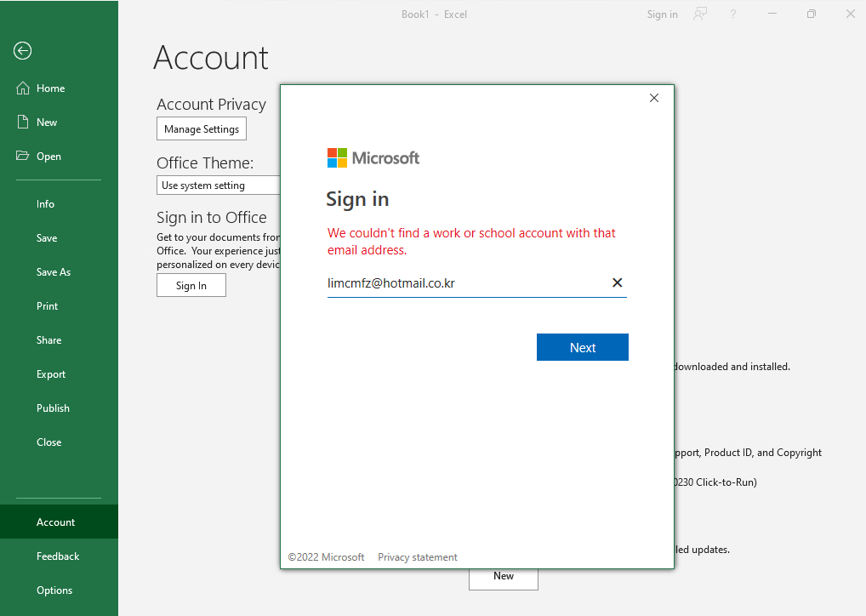The image size is (866, 616).
Task: Click the Open folder icon in sidebar
Action: pyautogui.click(x=23, y=156)
